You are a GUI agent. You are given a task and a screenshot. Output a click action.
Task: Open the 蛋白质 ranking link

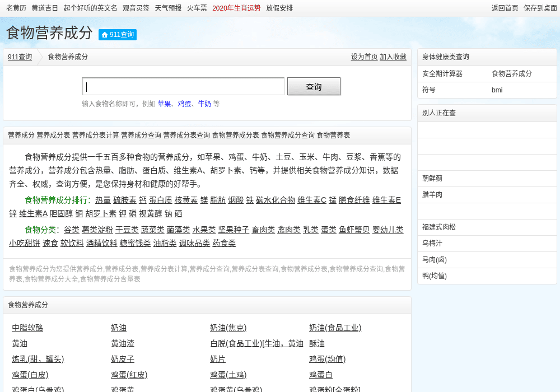[x=161, y=200]
